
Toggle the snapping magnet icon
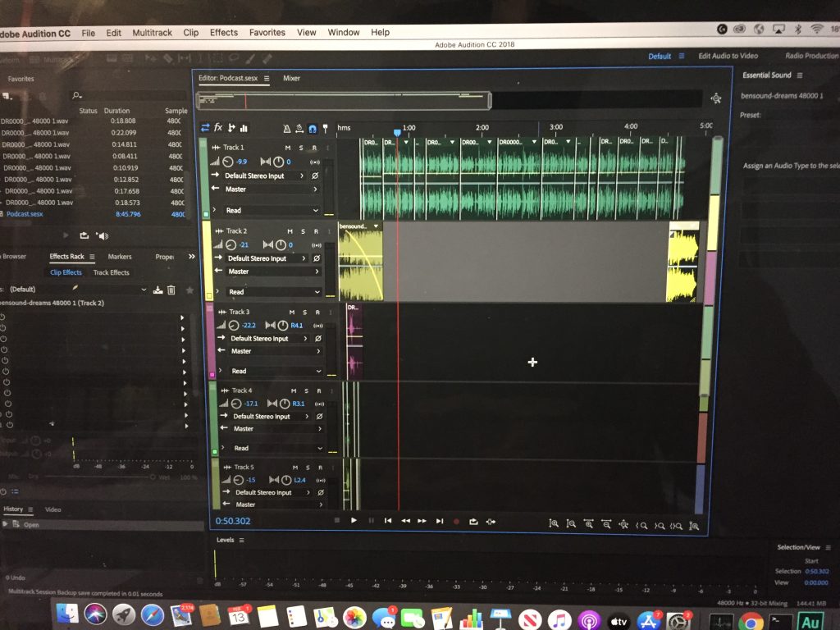[313, 129]
